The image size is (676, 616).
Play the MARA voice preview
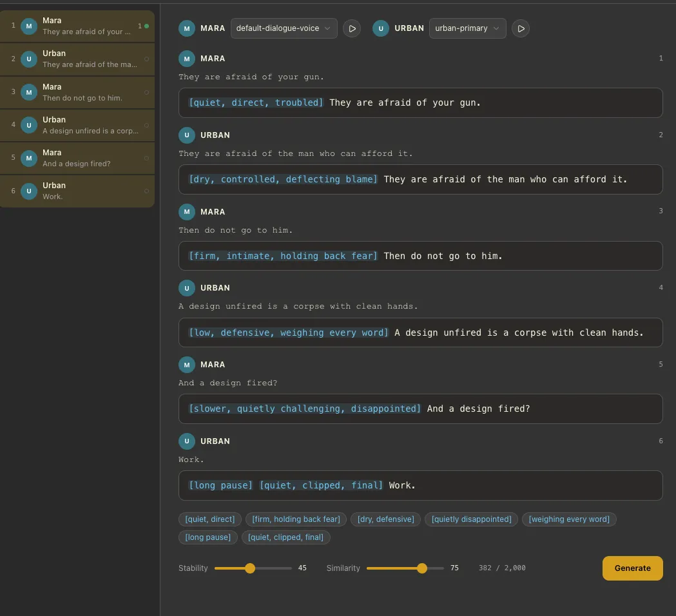pos(352,28)
